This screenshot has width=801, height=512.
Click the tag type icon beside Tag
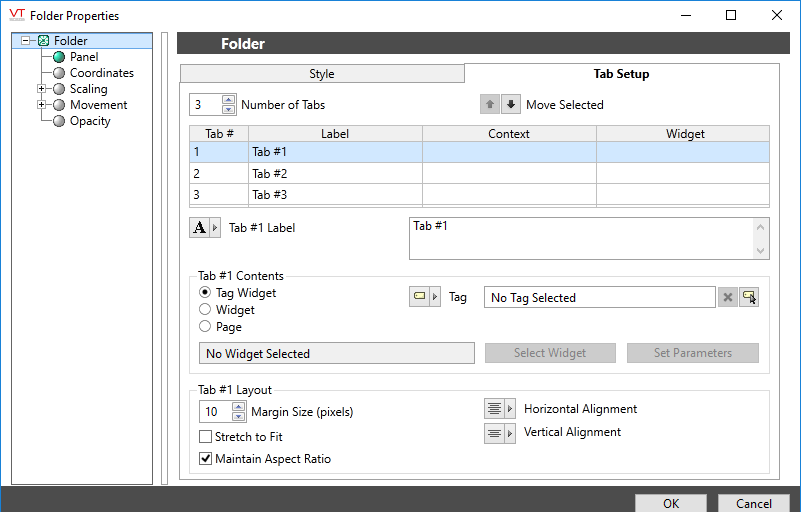pyautogui.click(x=419, y=297)
